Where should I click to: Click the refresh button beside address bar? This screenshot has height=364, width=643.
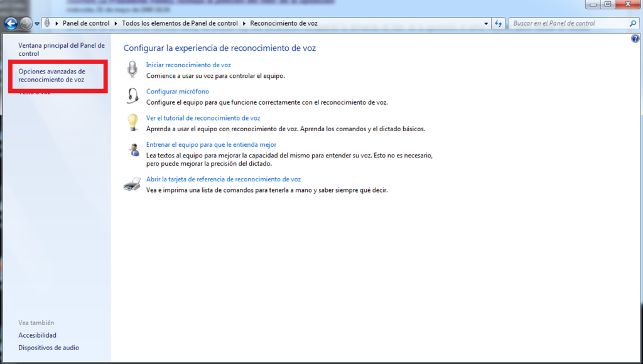coord(498,23)
